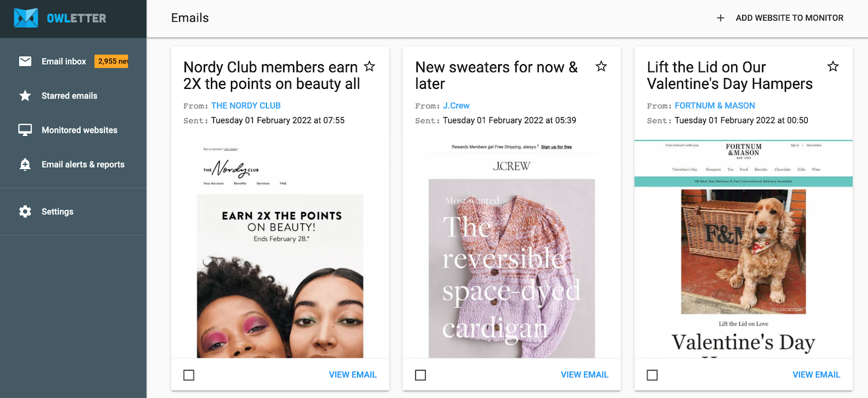The height and width of the screenshot is (398, 868).
Task: Click the Owletter logo icon
Action: [26, 18]
